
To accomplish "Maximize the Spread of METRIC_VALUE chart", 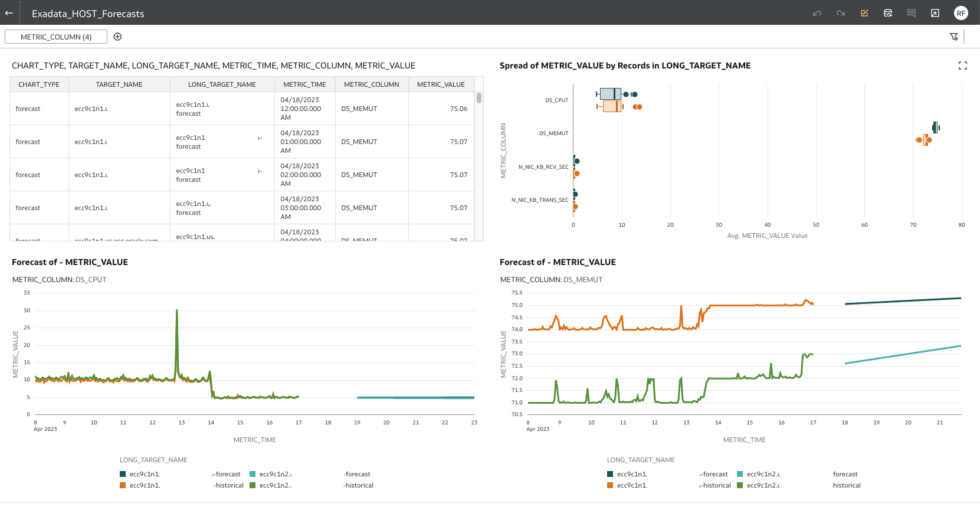I will click(x=963, y=66).
